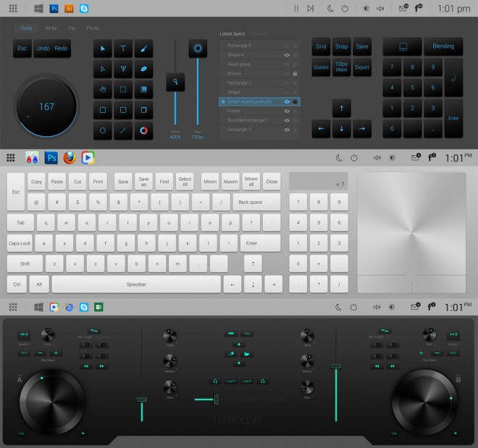478x448 pixels.
Task: Click the Zoom slider handle with magnifier
Action: tap(175, 82)
